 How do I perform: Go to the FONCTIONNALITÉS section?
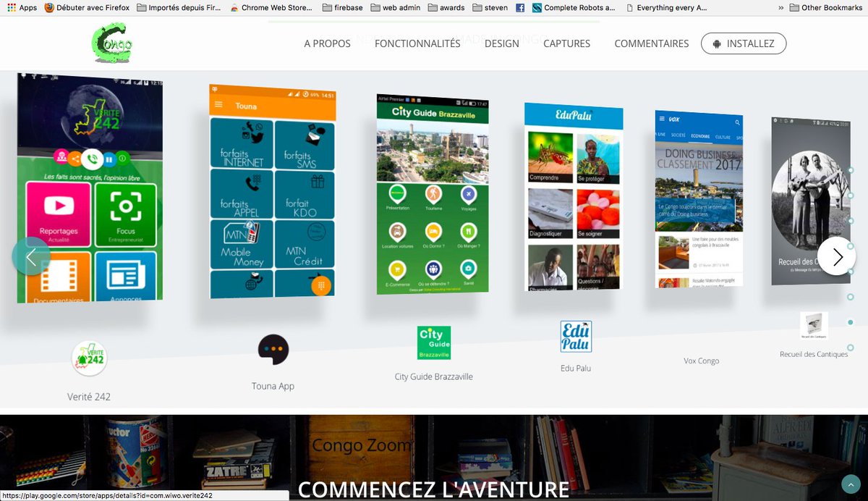[x=417, y=43]
